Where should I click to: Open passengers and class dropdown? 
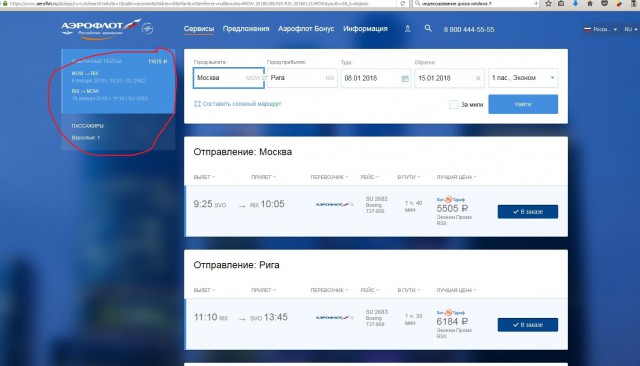(x=523, y=78)
